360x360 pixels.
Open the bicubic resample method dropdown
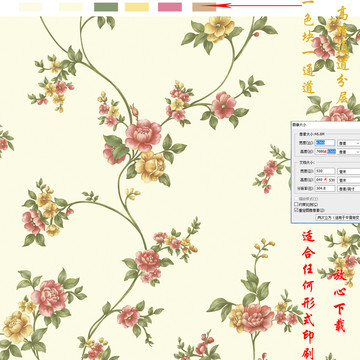coord(338,217)
